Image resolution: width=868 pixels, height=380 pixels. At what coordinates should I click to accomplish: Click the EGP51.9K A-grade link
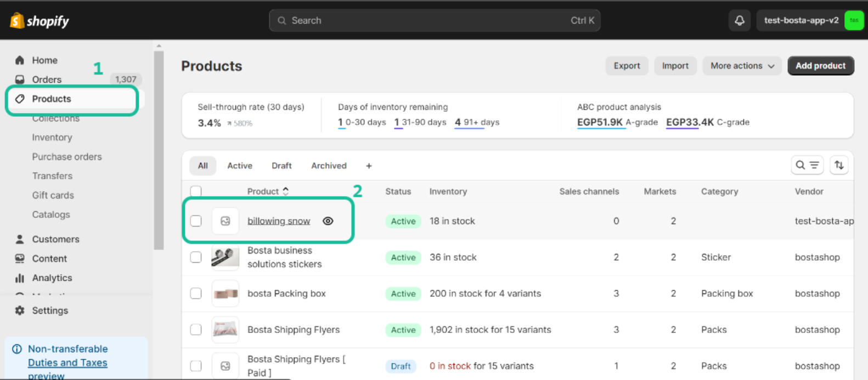click(617, 122)
